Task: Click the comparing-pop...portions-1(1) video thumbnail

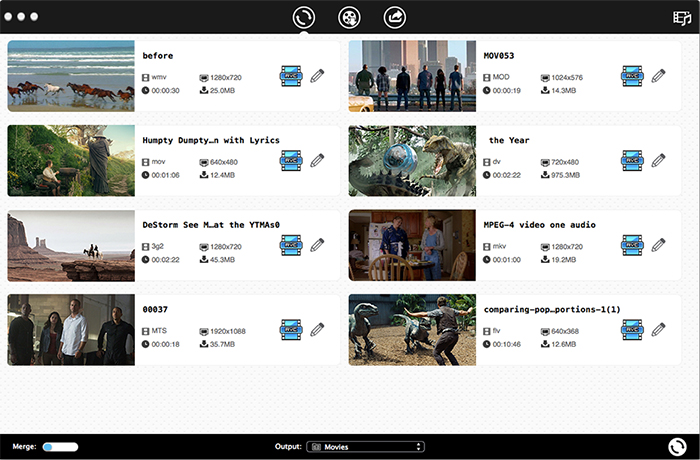Action: (412, 329)
